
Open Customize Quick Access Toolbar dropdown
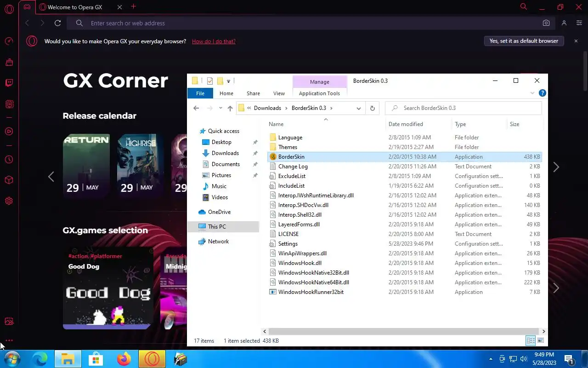click(228, 81)
